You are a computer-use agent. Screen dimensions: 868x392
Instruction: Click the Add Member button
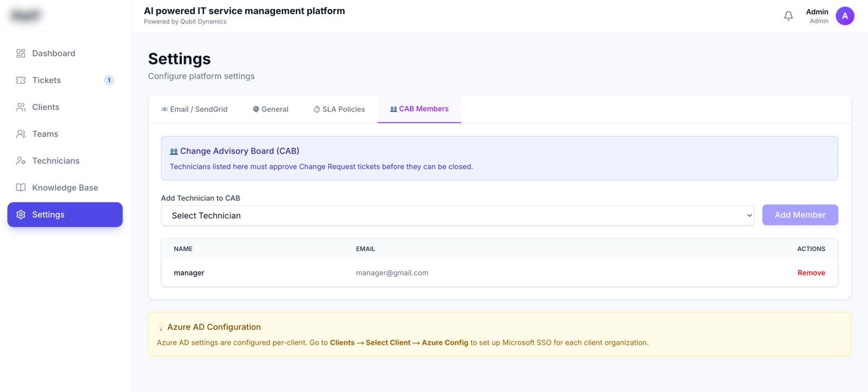pos(800,215)
